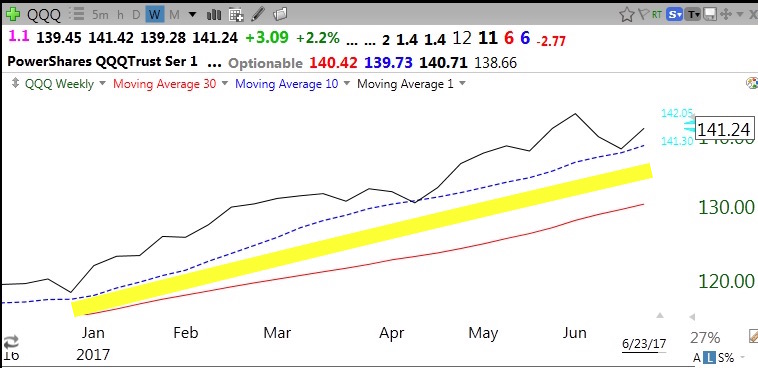Click the 120.00 price scale label
The height and width of the screenshot is (368, 758).
coord(726,280)
